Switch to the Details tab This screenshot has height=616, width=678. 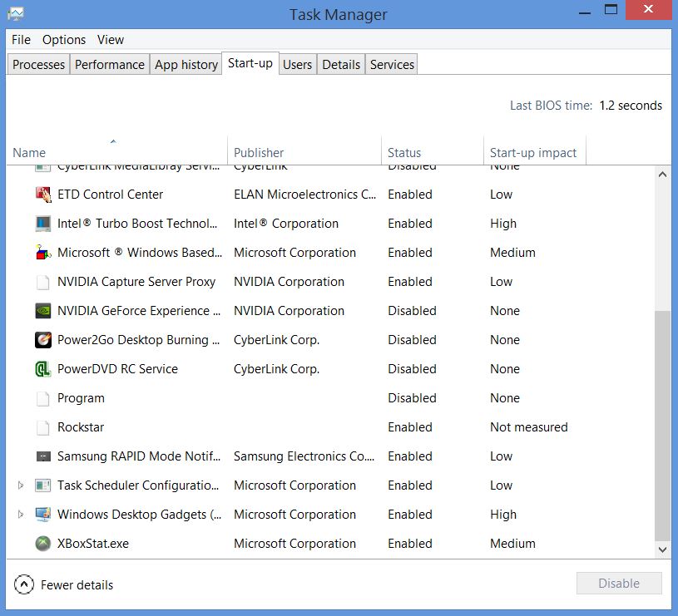[x=341, y=64]
